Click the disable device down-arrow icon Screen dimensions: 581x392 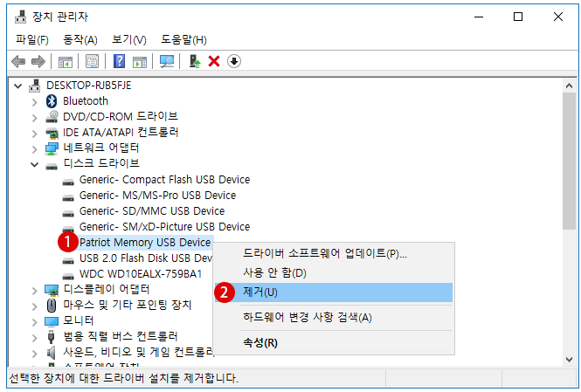pyautogui.click(x=234, y=61)
